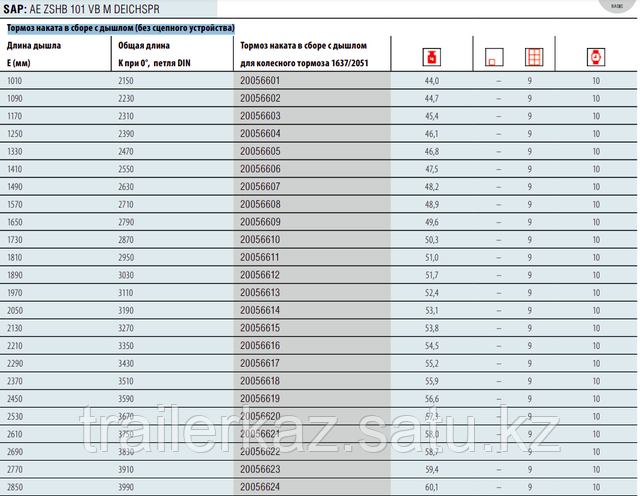640x496 pixels.
Task: Select part number 20056617
Action: [x=260, y=363]
